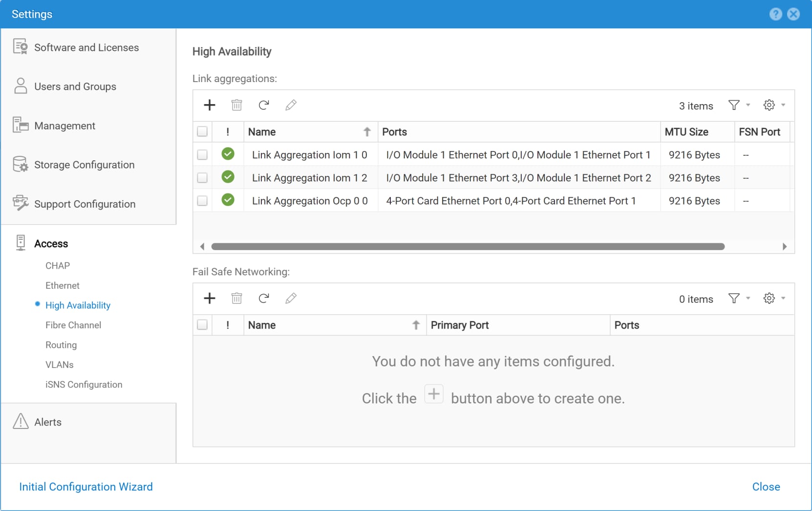
Task: Close Settings dialog with X icon
Action: pyautogui.click(x=794, y=14)
